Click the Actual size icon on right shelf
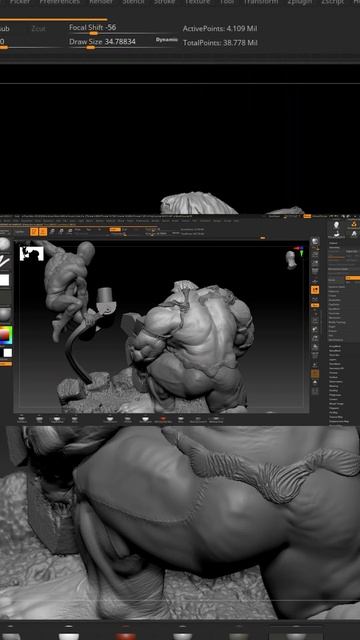 (x=315, y=271)
